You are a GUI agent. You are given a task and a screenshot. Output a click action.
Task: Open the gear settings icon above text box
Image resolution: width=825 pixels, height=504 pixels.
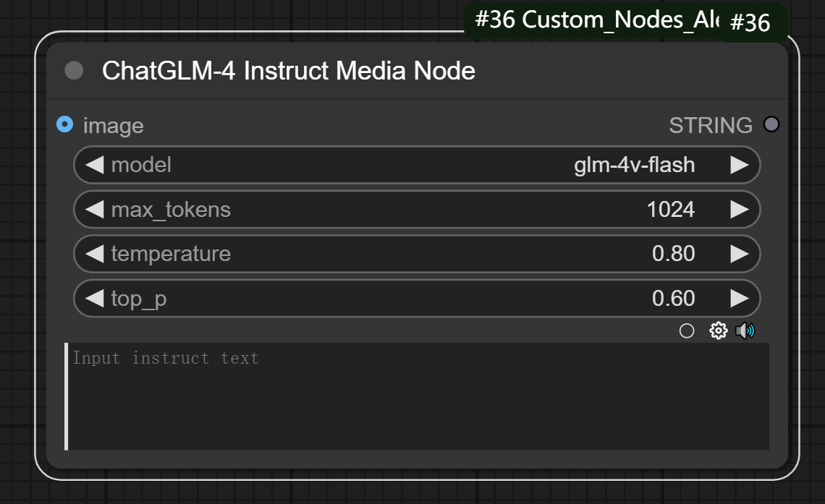[718, 331]
